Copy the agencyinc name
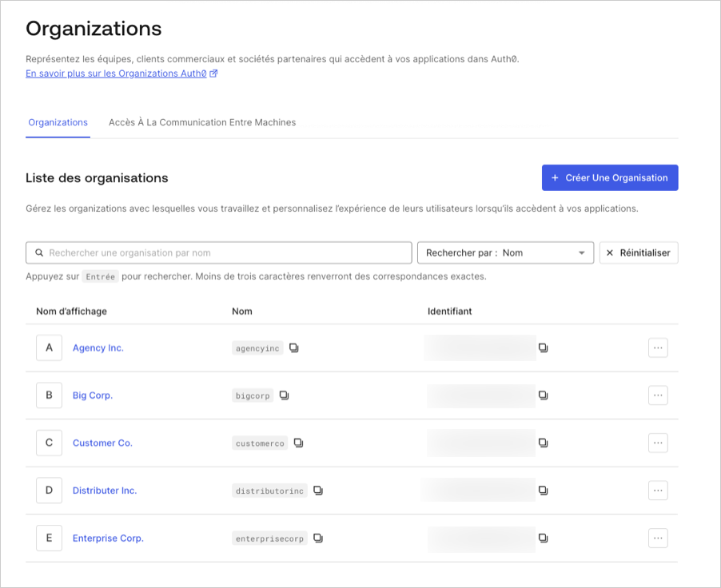 pos(294,348)
